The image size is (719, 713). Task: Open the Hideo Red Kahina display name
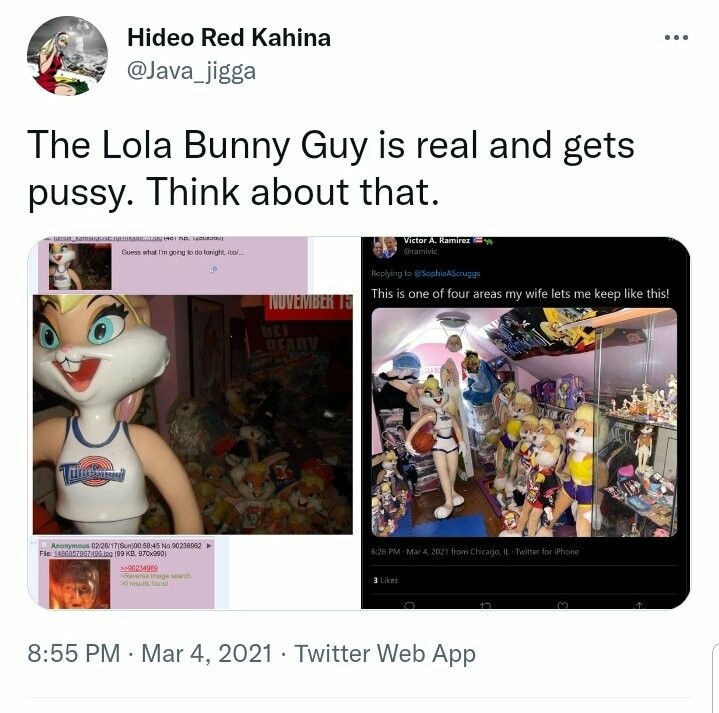coord(229,37)
